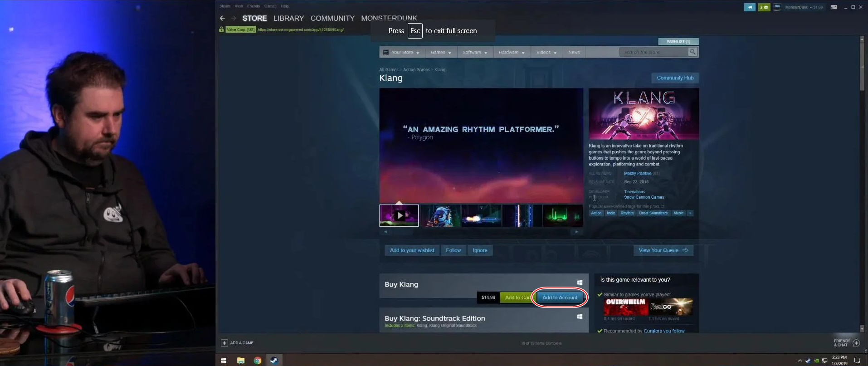The width and height of the screenshot is (868, 366).
Task: Click the NVIDIA tray icon
Action: tap(816, 361)
